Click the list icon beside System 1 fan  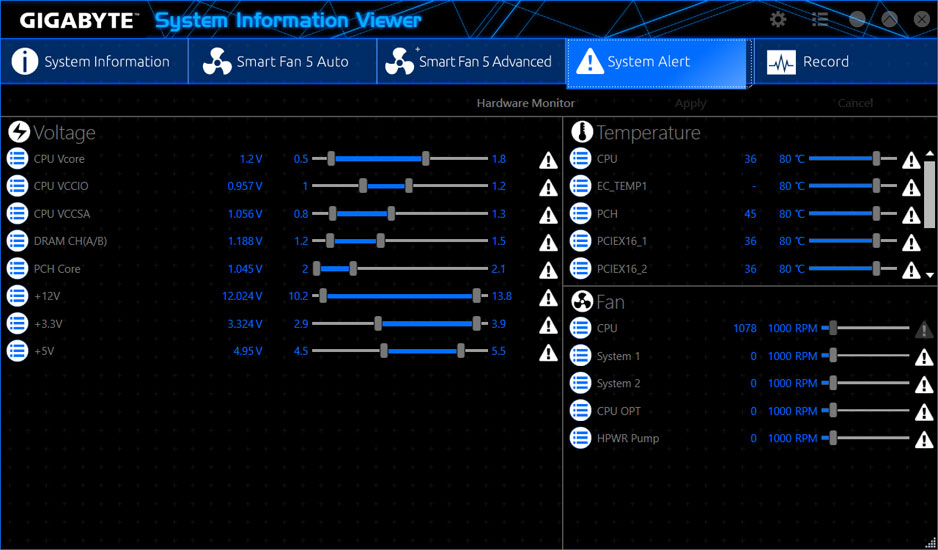(580, 356)
